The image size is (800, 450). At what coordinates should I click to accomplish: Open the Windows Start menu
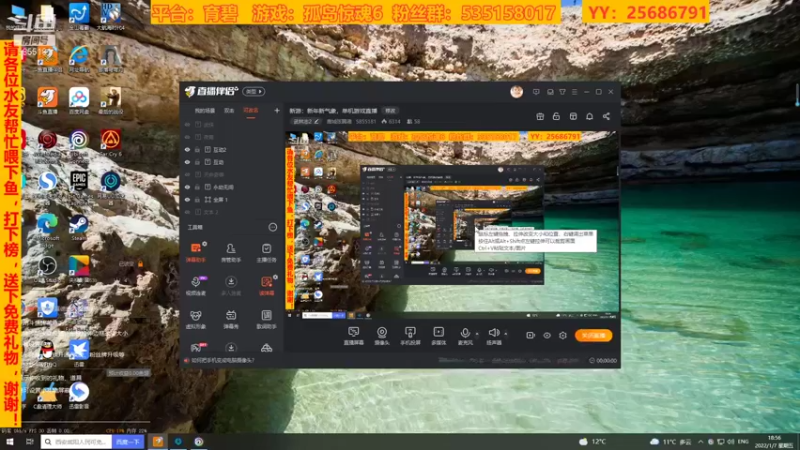pos(9,441)
